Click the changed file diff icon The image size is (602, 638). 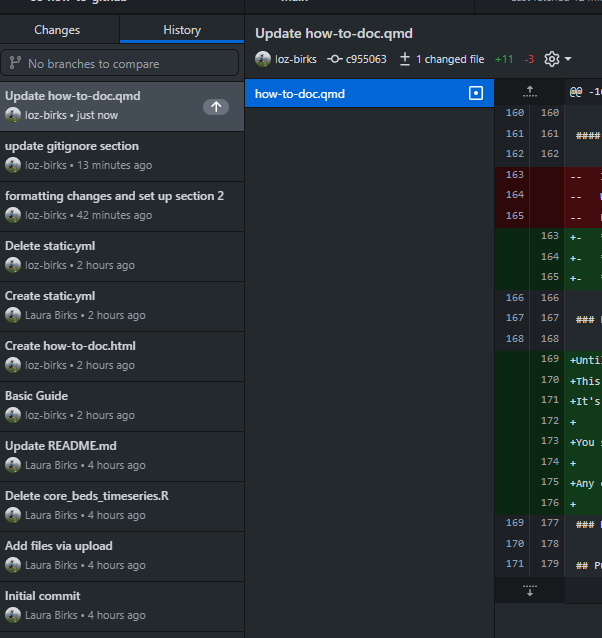pyautogui.click(x=405, y=59)
